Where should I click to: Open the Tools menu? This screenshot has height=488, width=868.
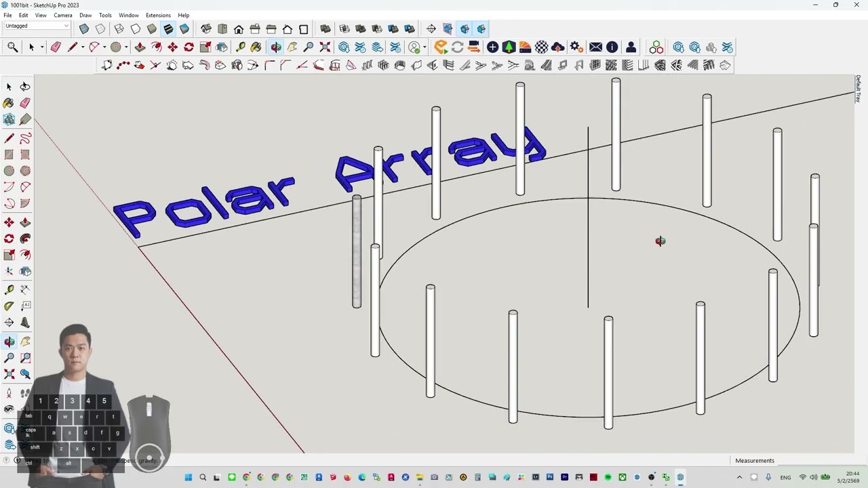coord(105,15)
